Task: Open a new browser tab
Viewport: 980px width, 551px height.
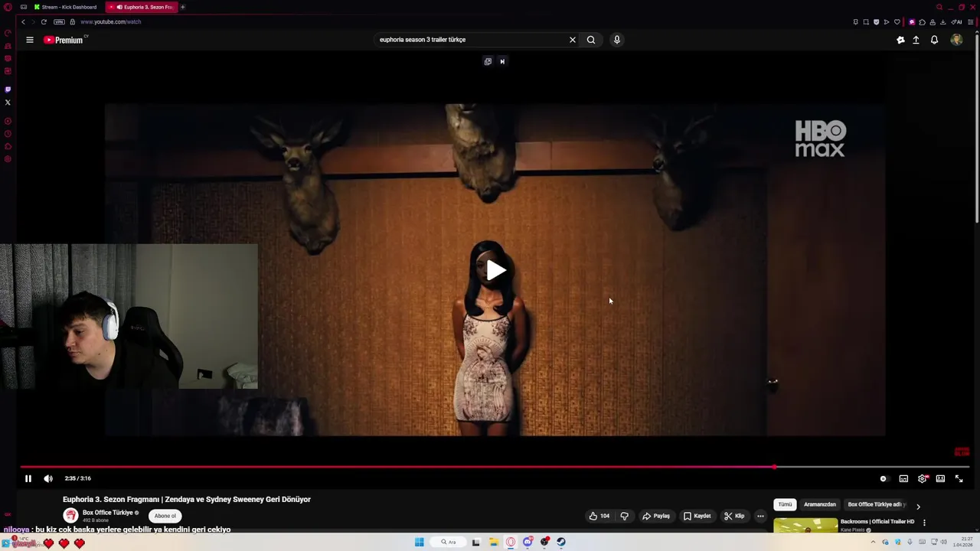Action: coord(183,7)
